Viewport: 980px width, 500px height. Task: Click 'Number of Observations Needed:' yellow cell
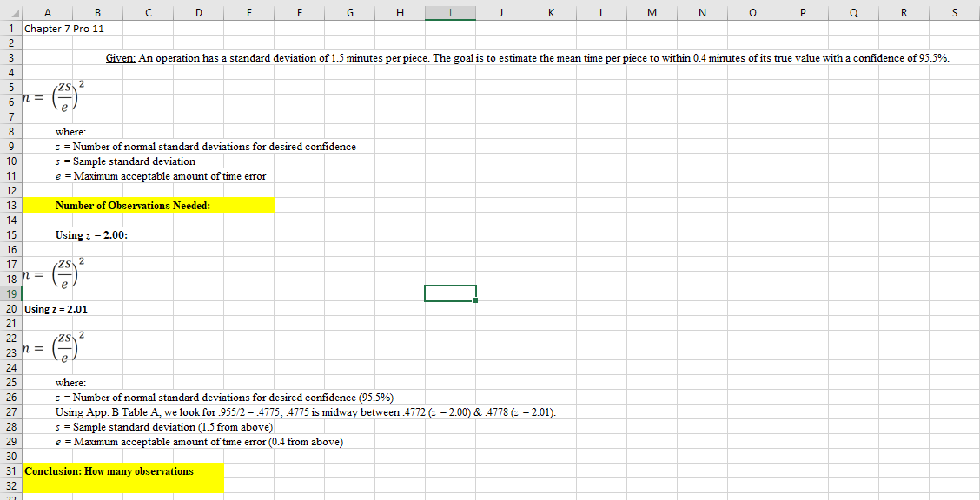(x=149, y=206)
